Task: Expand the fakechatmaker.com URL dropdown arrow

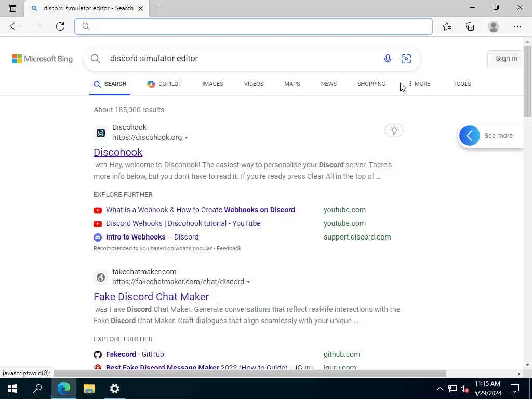Action: click(248, 282)
